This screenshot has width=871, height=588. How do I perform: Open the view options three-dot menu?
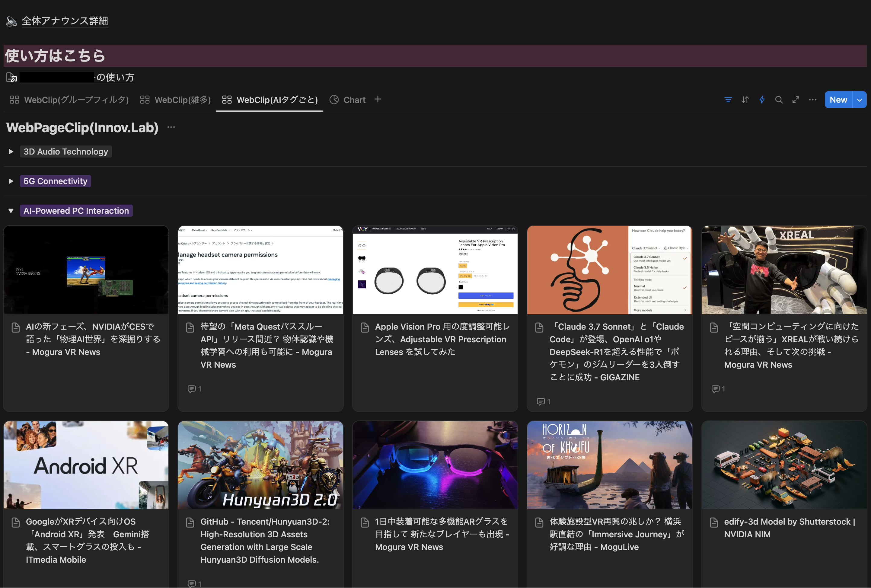coord(812,100)
